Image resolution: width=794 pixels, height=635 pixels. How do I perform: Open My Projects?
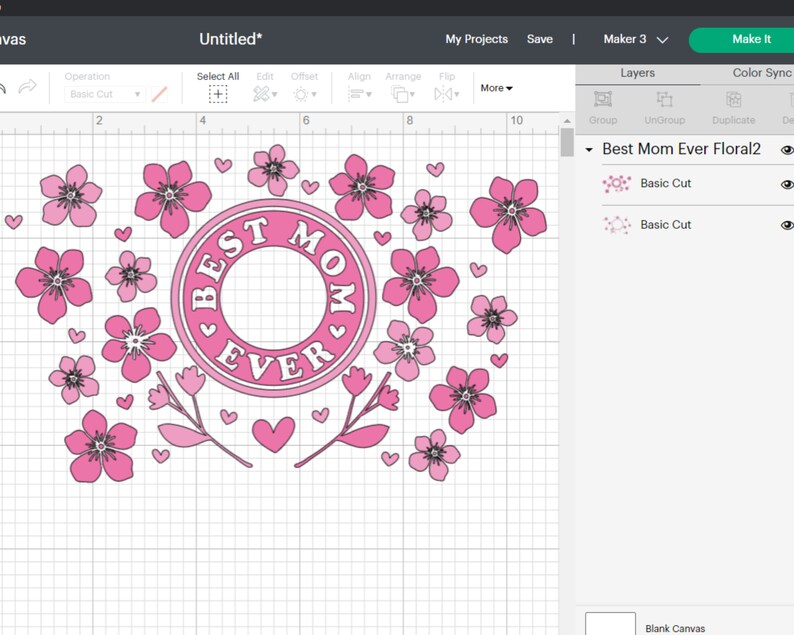click(477, 39)
